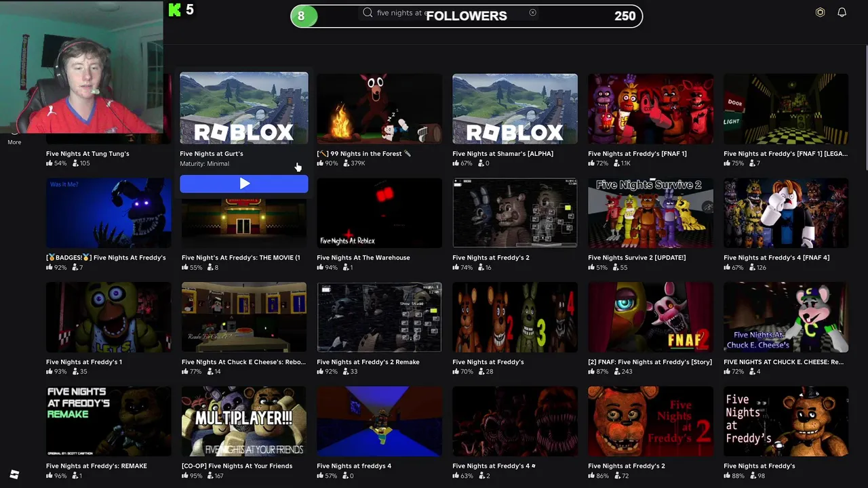Open [BADGES!] Five Nights At Freddy's thumbnail

108,213
